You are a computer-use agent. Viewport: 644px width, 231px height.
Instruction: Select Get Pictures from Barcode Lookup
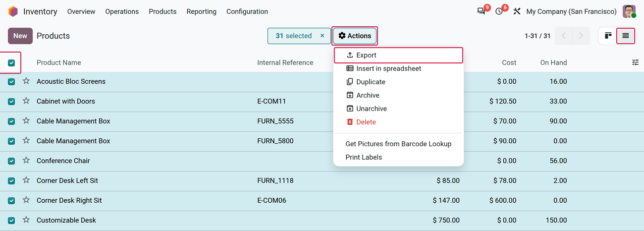(399, 144)
